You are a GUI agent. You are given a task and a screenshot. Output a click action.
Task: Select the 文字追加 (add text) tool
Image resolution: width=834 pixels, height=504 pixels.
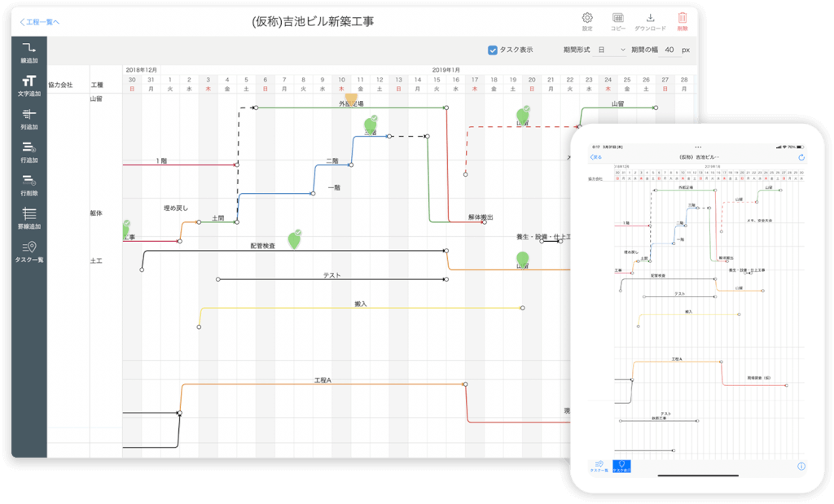[x=29, y=85]
